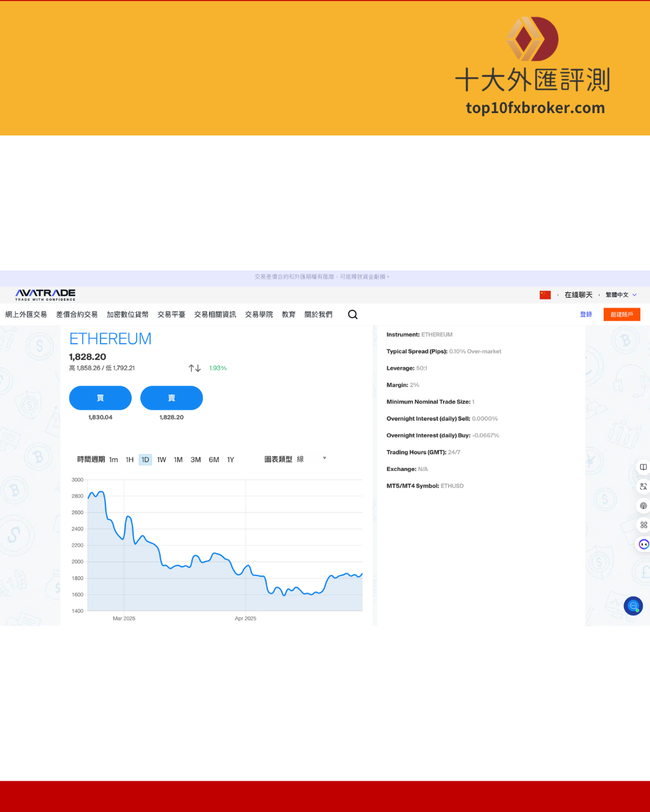Screen dimensions: 650x812
Task: Click the book icon in side toolbar
Action: (x=643, y=467)
